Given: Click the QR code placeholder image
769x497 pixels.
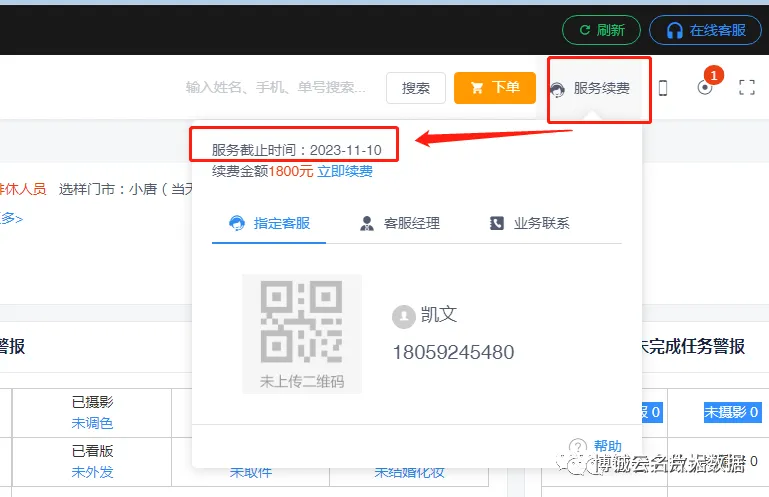Looking at the screenshot, I should click(x=301, y=331).
